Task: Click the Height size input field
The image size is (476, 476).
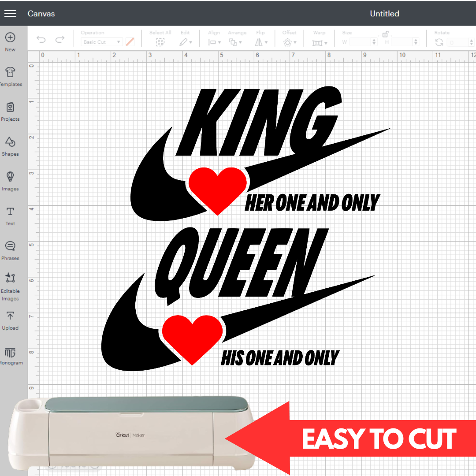Action: tap(402, 42)
